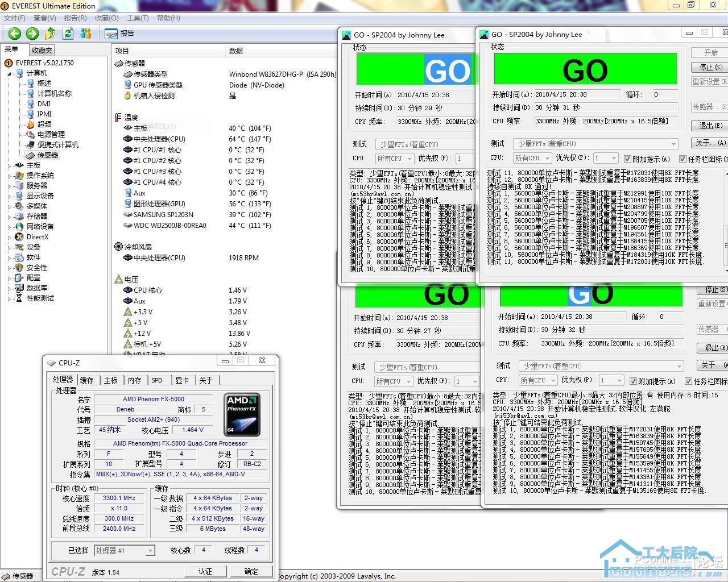
Task: Switch to the SPD tab in CPU-Z
Action: pos(157,380)
